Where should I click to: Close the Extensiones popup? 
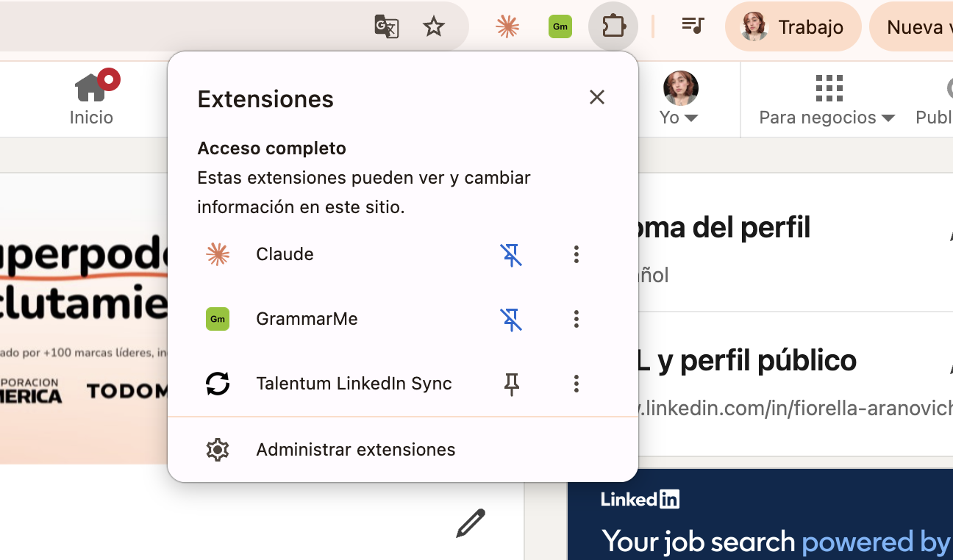(x=597, y=97)
